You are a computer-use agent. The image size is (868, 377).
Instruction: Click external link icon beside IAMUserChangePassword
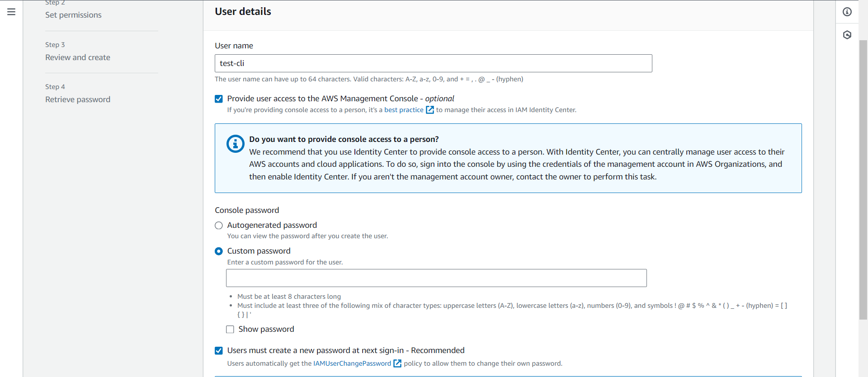[x=397, y=363]
